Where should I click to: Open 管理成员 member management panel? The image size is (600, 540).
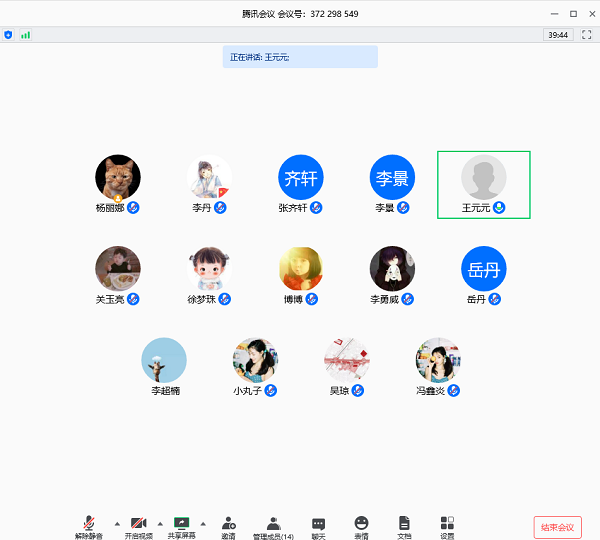tap(273, 523)
